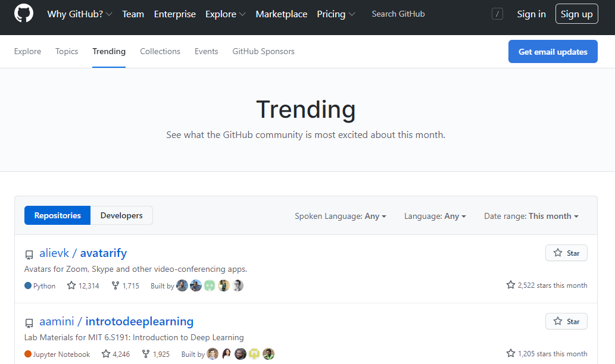Open the Language: Any dropdown

pyautogui.click(x=435, y=216)
